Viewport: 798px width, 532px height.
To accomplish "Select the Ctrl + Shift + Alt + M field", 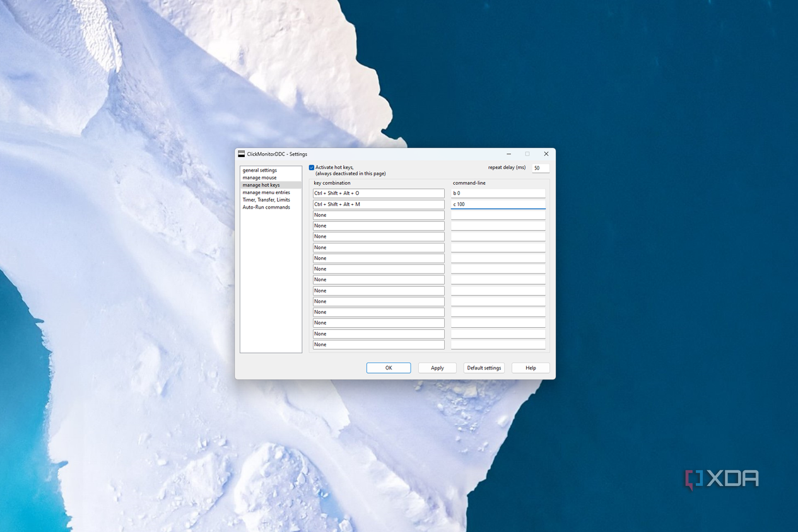I will pyautogui.click(x=378, y=204).
